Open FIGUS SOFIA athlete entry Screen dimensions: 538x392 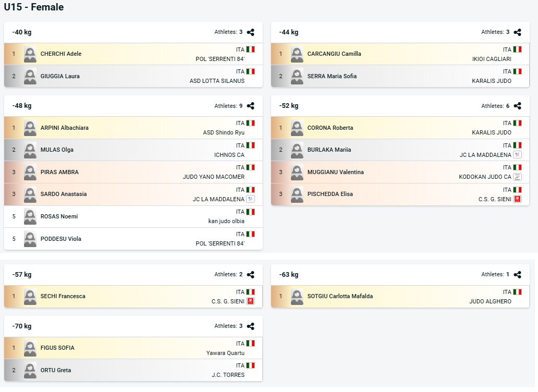coord(57,348)
